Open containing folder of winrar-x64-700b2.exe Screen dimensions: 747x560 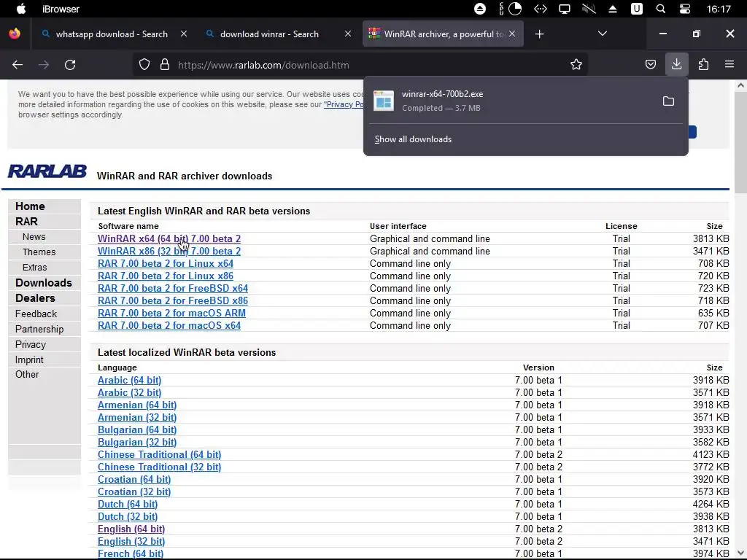(x=668, y=101)
